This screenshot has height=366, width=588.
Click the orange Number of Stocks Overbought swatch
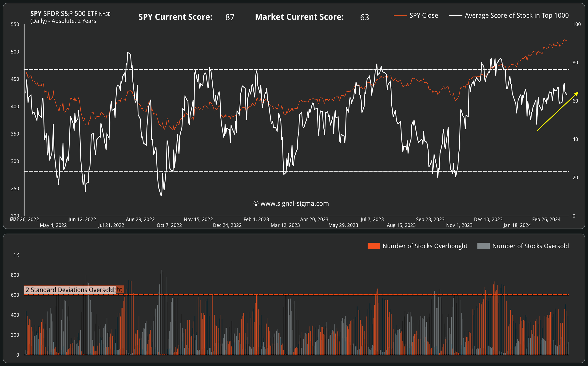[x=374, y=246]
